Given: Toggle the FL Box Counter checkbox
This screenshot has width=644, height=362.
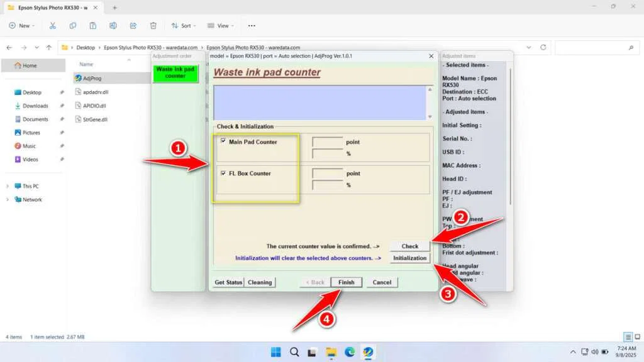Looking at the screenshot, I should 223,173.
